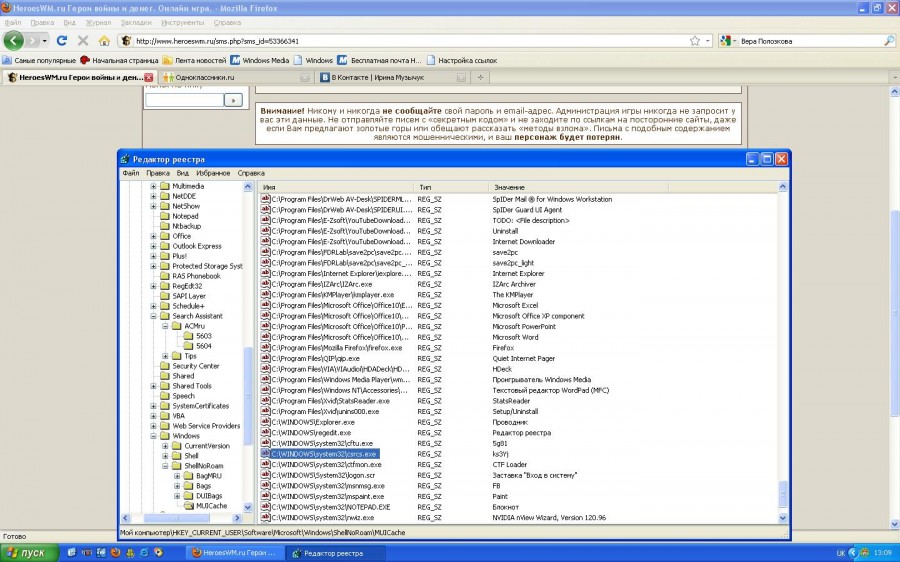The height and width of the screenshot is (562, 900).
Task: Collapse the ShellNoRoam registry key
Action: (165, 466)
